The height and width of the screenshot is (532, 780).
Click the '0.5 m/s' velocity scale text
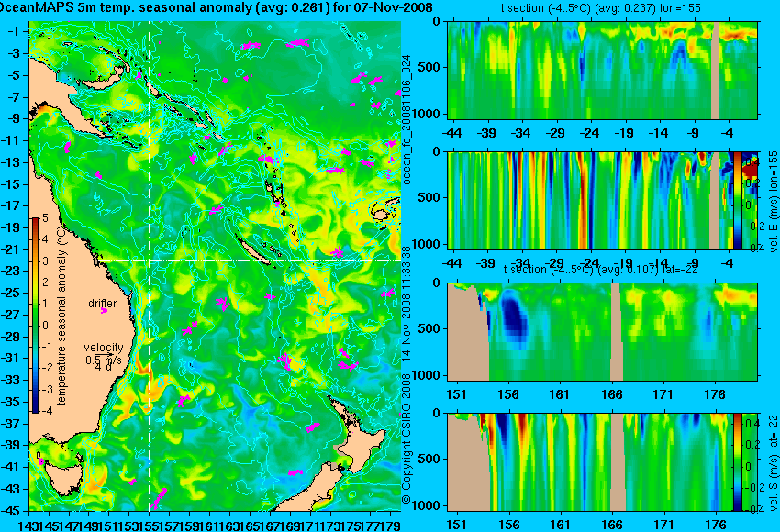click(x=103, y=360)
